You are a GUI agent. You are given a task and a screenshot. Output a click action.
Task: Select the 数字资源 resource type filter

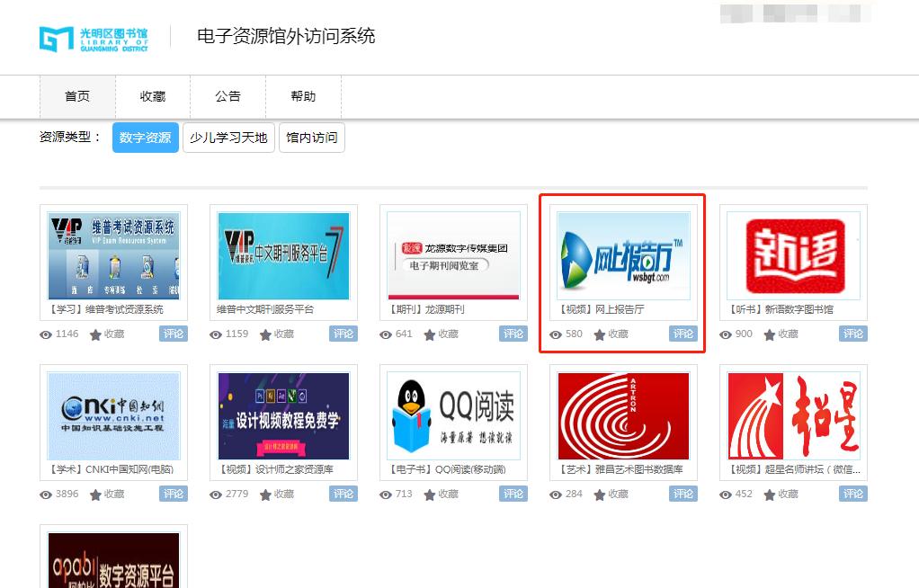tap(145, 138)
